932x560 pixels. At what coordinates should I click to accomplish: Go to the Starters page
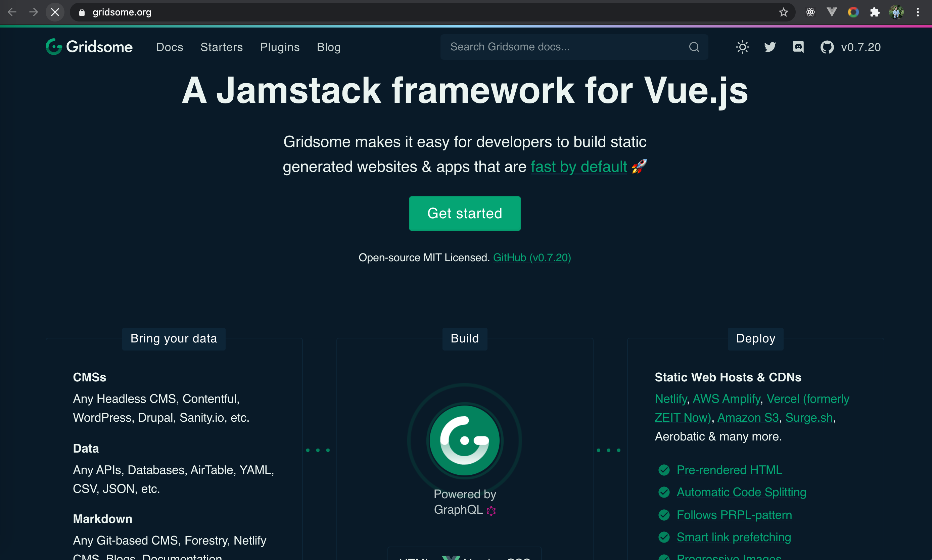pyautogui.click(x=222, y=47)
